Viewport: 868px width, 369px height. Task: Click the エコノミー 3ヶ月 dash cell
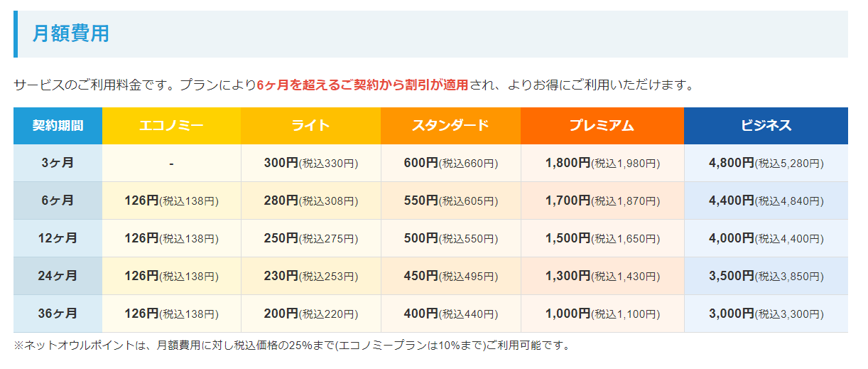click(x=171, y=163)
